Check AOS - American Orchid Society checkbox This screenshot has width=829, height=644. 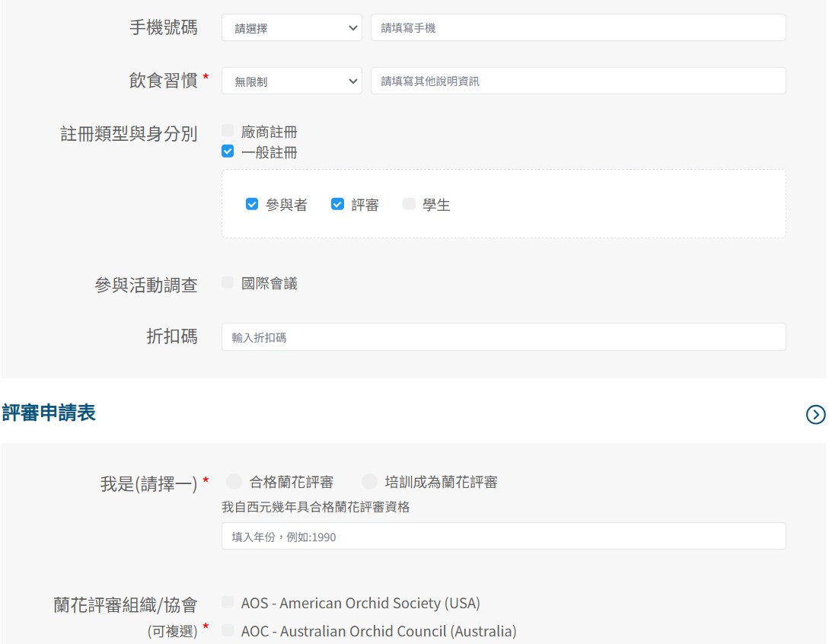[228, 602]
